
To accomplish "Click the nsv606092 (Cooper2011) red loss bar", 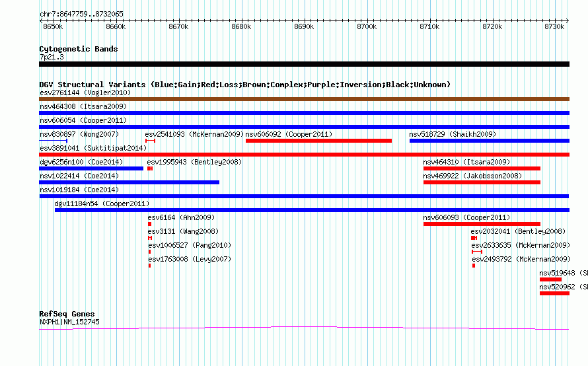I will [x=318, y=141].
